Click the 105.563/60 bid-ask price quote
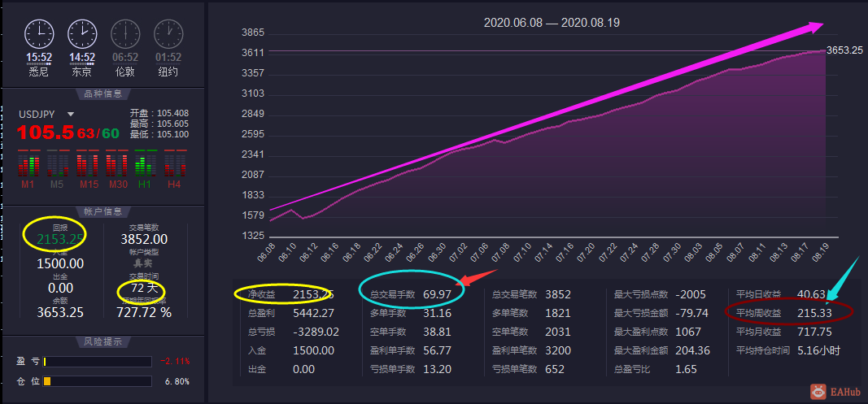868x404 pixels. tap(68, 132)
